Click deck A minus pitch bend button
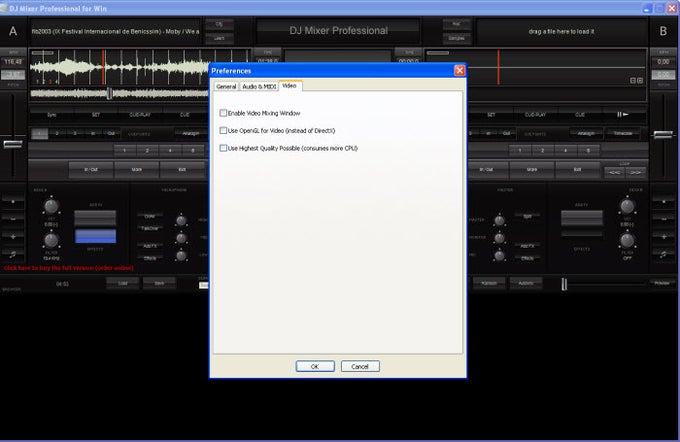 13,219
